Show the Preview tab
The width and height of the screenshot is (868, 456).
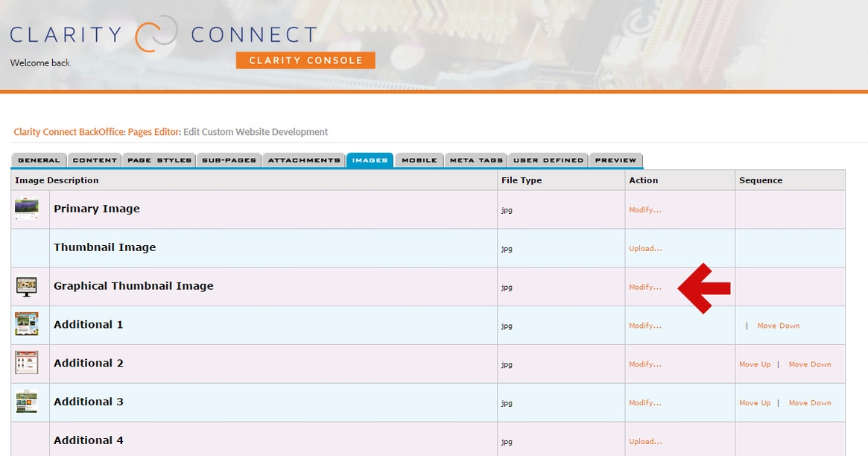tap(615, 160)
